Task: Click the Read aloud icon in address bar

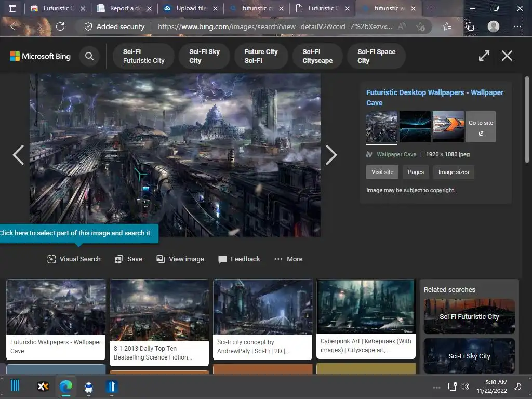Action: 402,26
